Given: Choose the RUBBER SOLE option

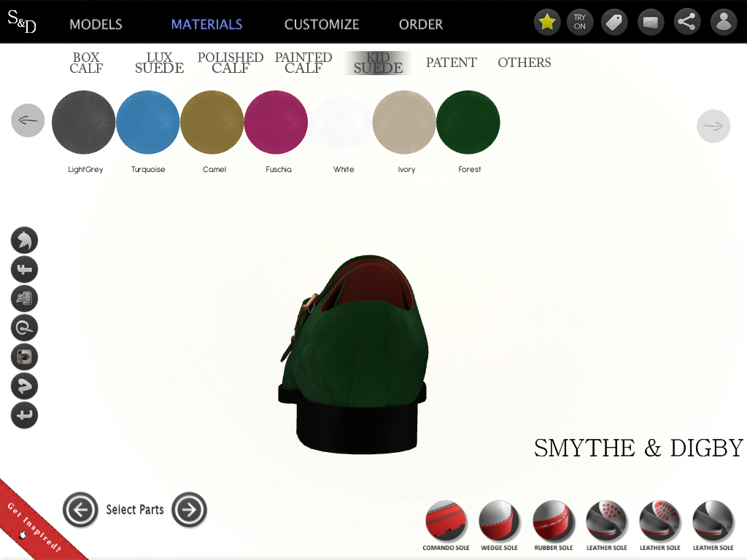Looking at the screenshot, I should [553, 525].
